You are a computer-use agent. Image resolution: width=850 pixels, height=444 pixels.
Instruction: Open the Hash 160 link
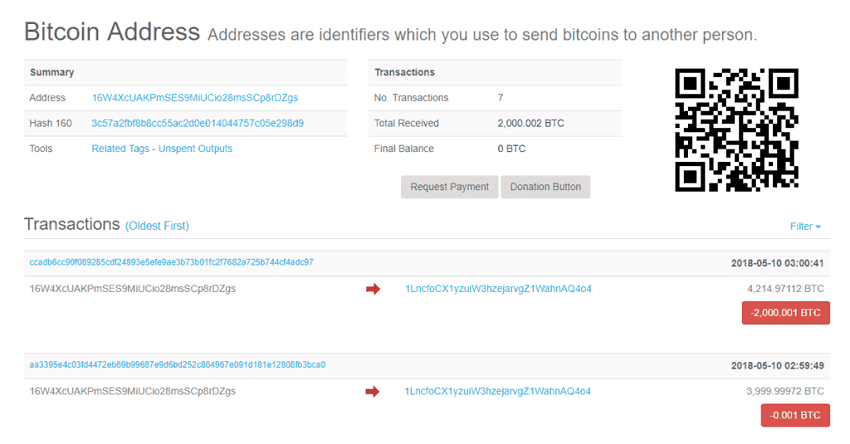[197, 123]
